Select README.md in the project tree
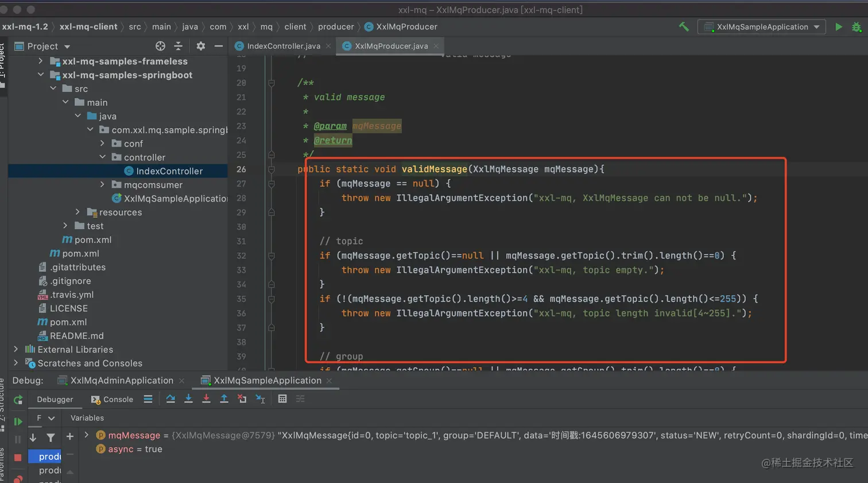The width and height of the screenshot is (868, 483). (76, 336)
